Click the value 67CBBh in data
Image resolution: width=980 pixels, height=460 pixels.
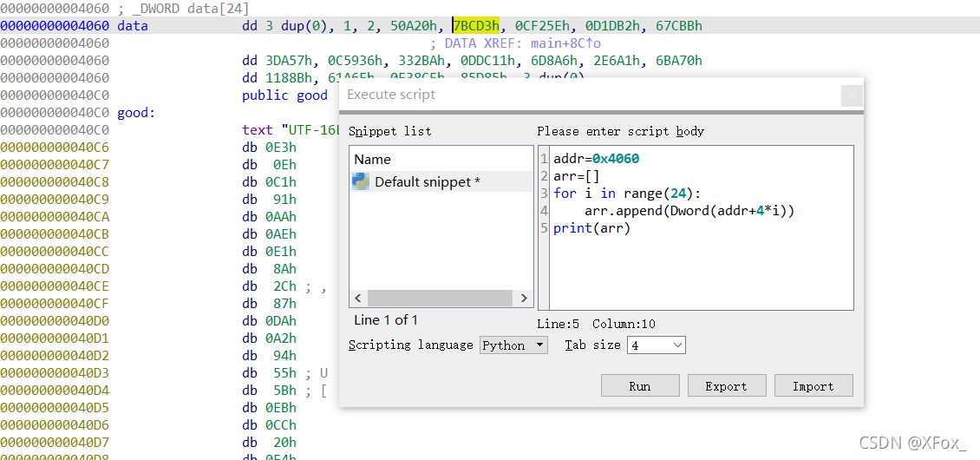point(679,26)
